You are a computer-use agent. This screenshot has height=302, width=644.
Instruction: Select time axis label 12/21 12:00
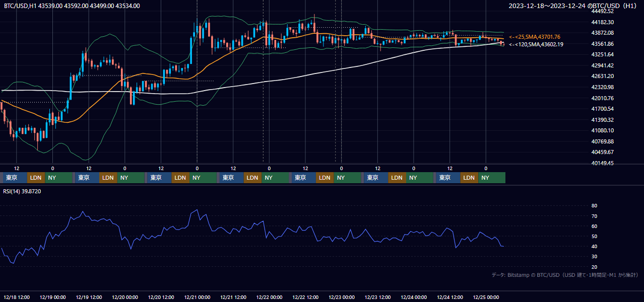click(234, 297)
